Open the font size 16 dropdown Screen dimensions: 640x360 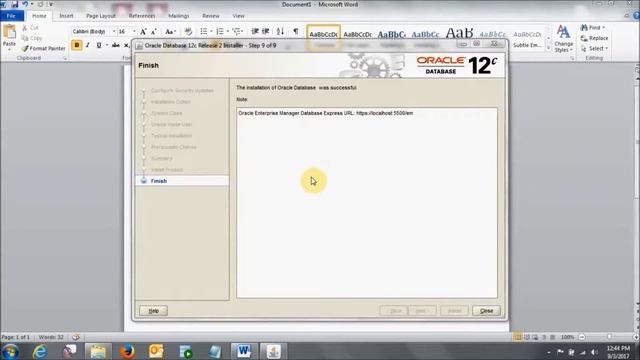pyautogui.click(x=134, y=31)
